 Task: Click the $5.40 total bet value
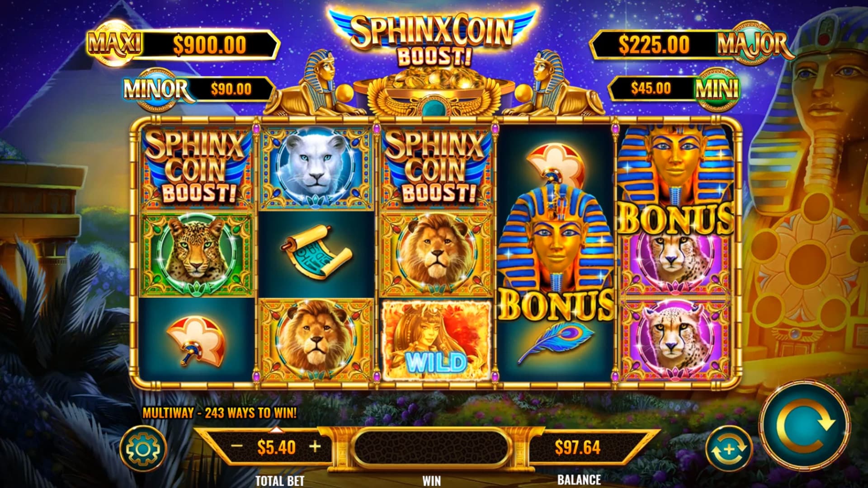click(276, 447)
